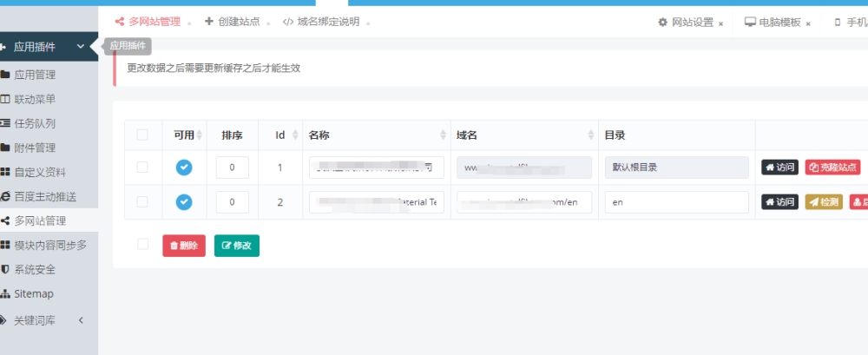Image resolution: width=868 pixels, height=355 pixels.
Task: Toggle 可用 status for site Id 1
Action: 184,168
